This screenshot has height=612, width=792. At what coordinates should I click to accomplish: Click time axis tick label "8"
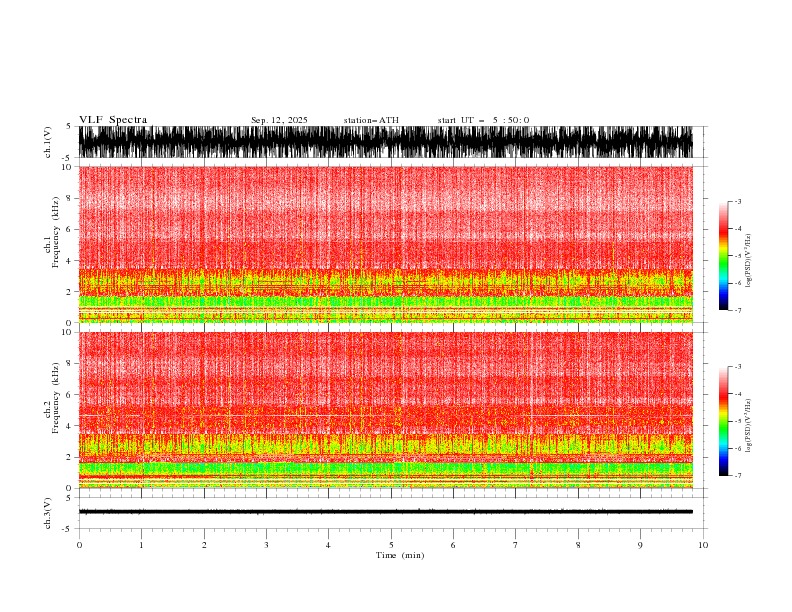point(578,545)
